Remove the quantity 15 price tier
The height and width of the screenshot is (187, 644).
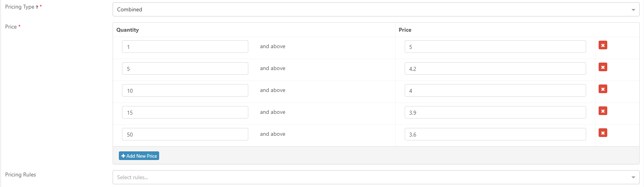click(603, 111)
